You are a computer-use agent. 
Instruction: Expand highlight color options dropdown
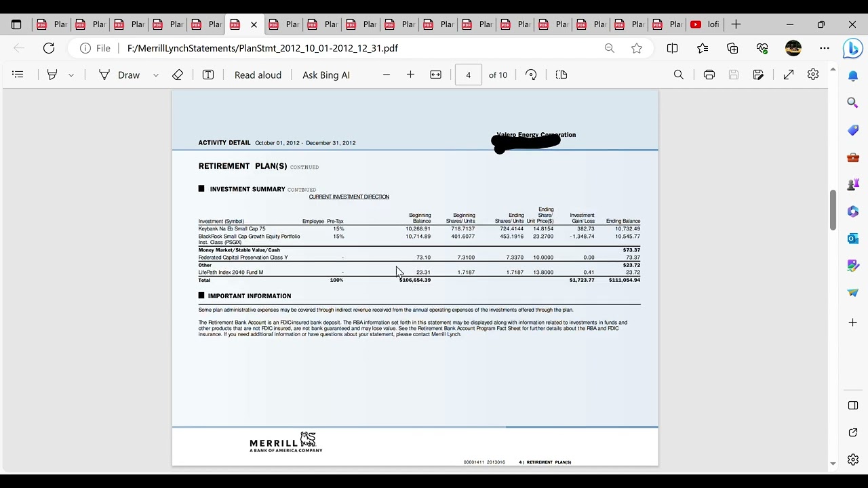click(x=71, y=75)
